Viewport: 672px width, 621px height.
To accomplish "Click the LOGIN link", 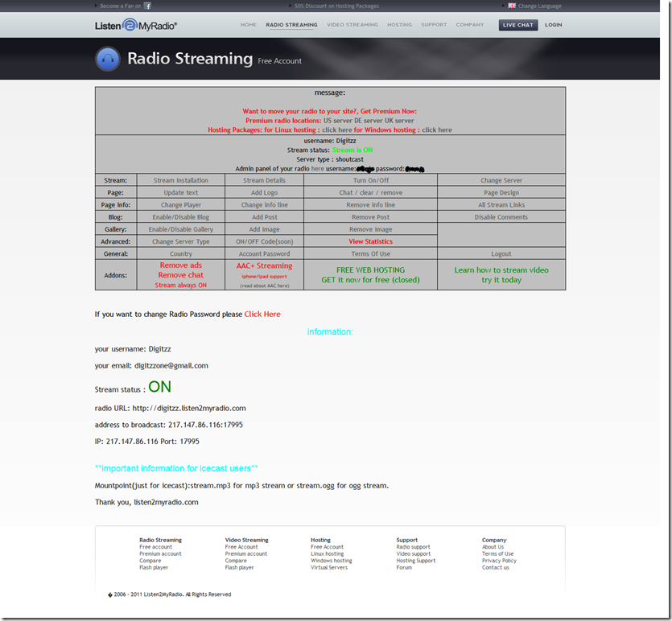I will (x=553, y=25).
